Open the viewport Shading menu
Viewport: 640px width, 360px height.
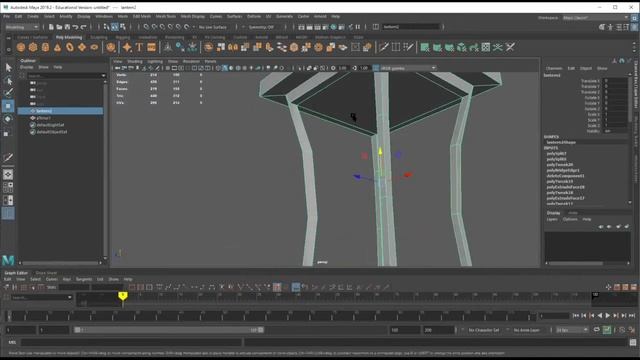pos(135,61)
